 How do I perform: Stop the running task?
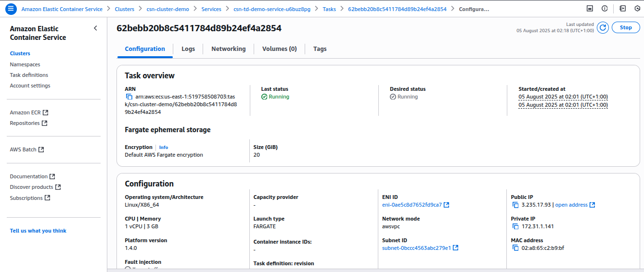coord(626,27)
